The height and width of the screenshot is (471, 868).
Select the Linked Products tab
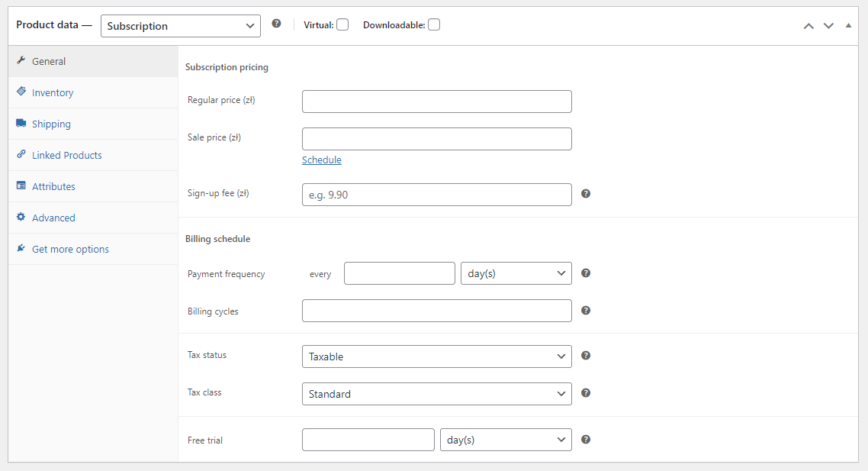[93, 155]
